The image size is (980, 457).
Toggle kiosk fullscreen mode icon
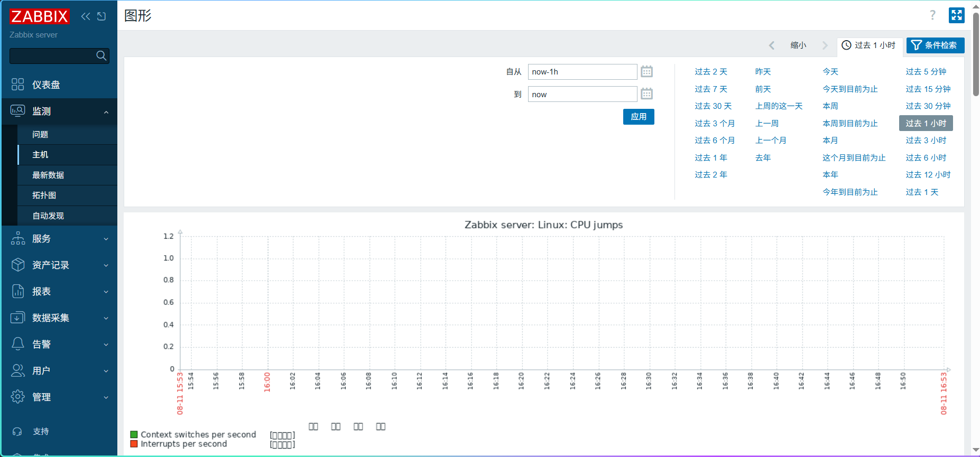(x=957, y=15)
